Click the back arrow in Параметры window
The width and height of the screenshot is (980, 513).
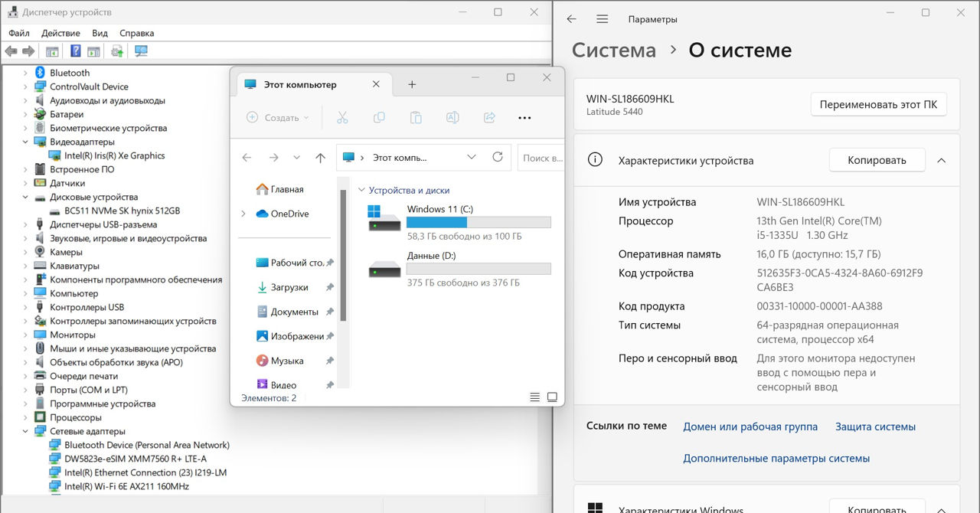(571, 19)
